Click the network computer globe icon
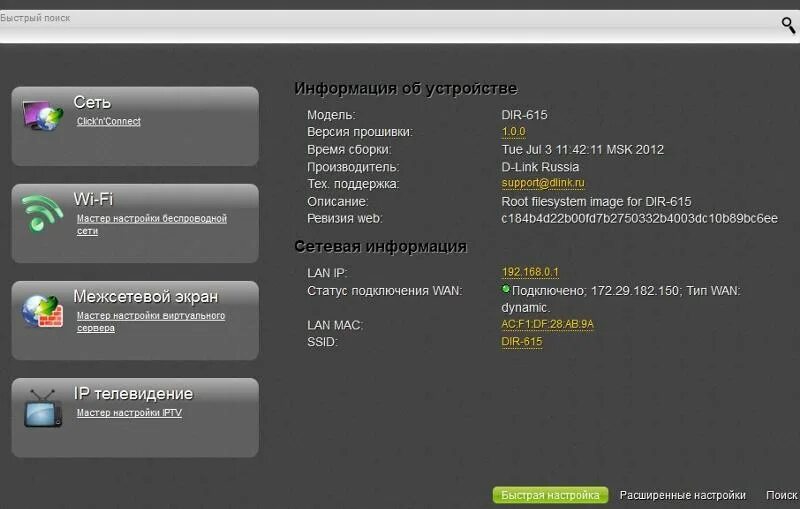Screen dimensions: 800x509 (42, 115)
